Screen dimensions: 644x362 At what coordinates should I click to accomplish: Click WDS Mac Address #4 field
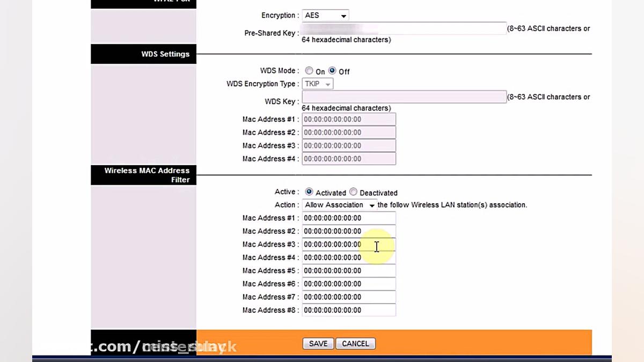coord(349,159)
